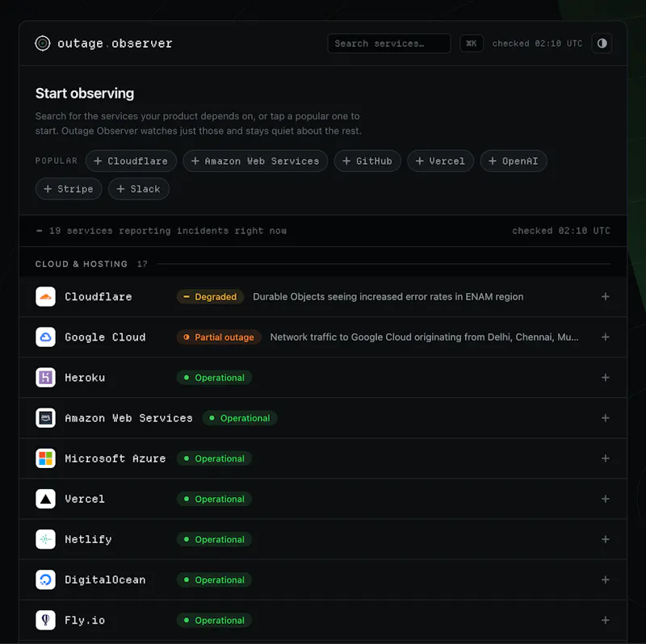This screenshot has height=644, width=646.
Task: Click Fly.io's Operational status badge
Action: coord(214,620)
